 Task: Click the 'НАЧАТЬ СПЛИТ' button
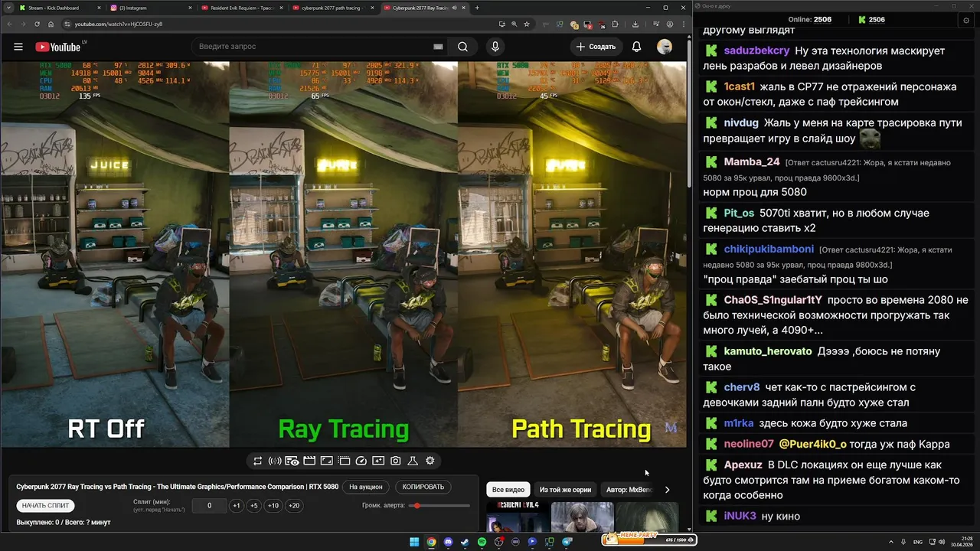pos(45,506)
